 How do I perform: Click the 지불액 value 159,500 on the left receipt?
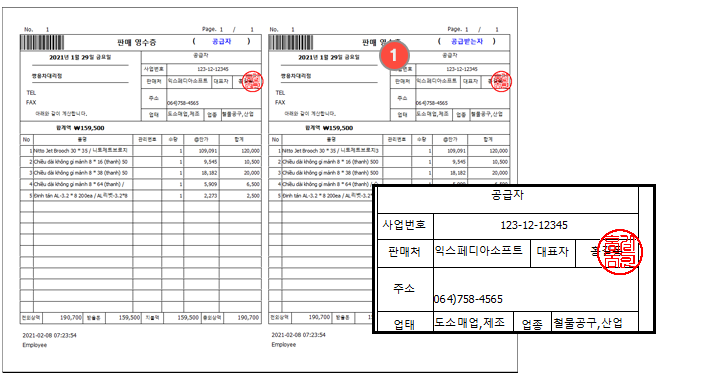pos(188,318)
